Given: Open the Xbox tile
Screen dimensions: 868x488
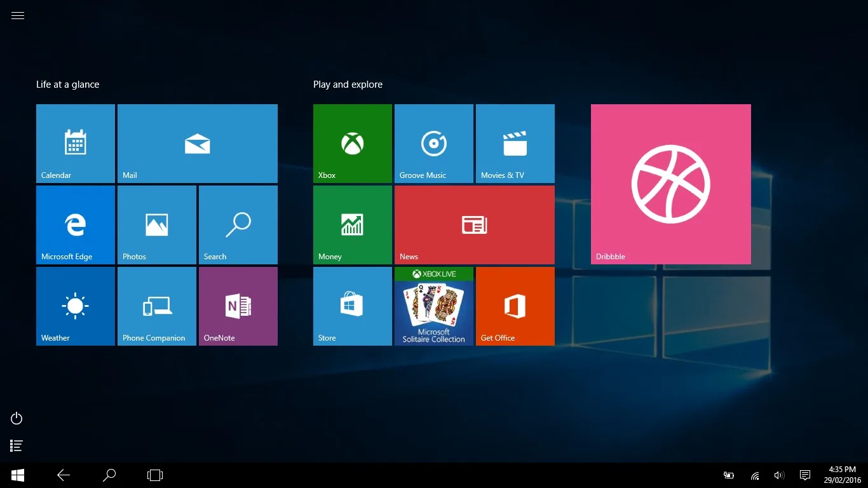Looking at the screenshot, I should [353, 144].
